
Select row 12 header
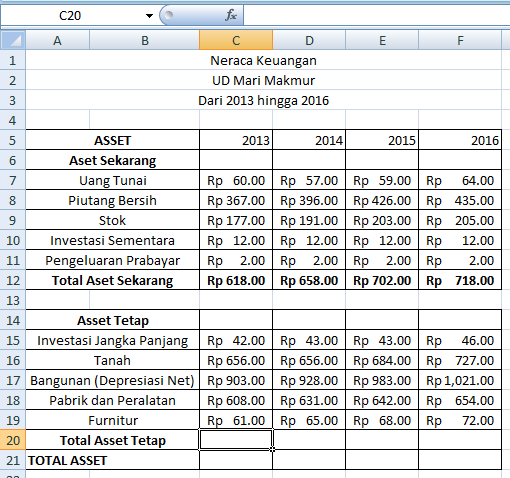click(x=13, y=280)
